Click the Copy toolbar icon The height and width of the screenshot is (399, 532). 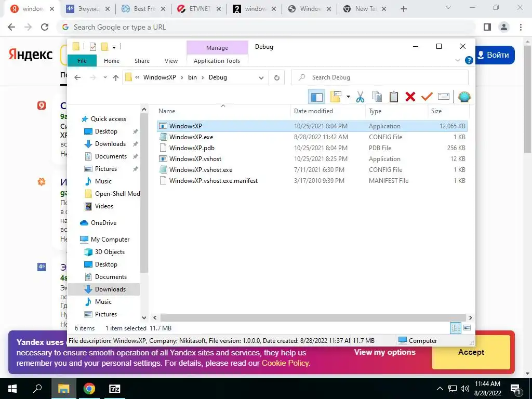[377, 97]
